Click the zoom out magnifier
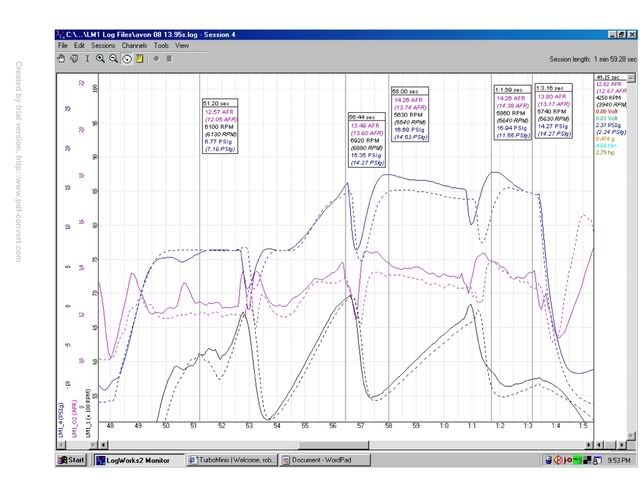The image size is (640, 495). [x=114, y=59]
